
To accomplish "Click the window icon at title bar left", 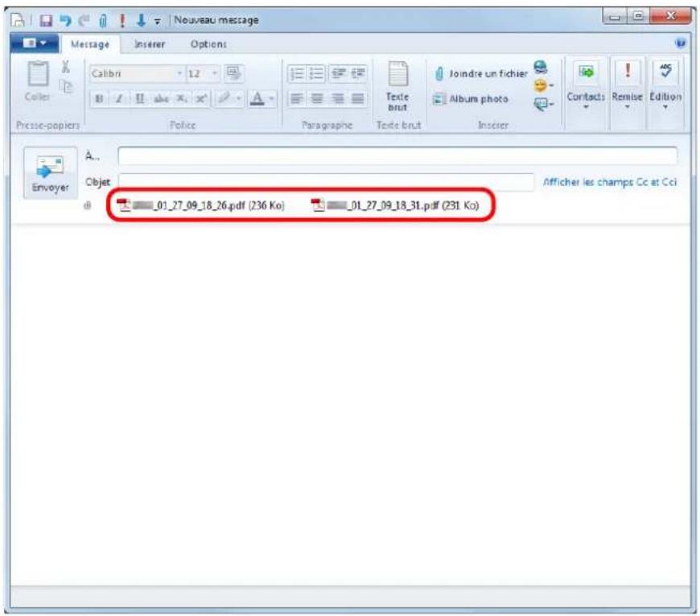I will coord(18,20).
